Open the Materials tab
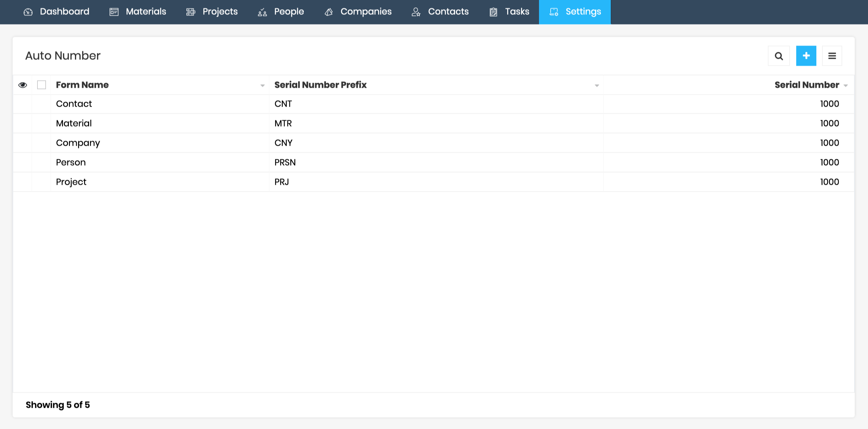Viewport: 868px width, 429px height. (x=138, y=12)
